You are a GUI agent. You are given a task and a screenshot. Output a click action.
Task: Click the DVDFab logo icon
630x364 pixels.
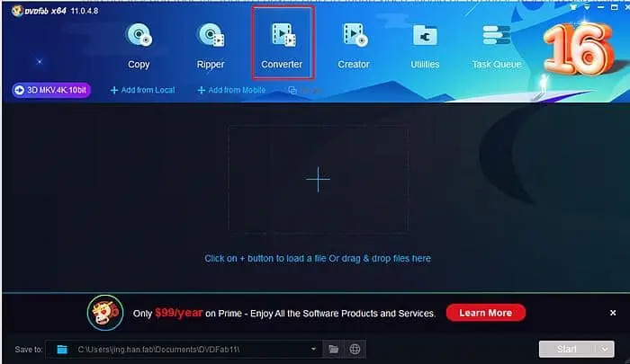click(x=17, y=11)
